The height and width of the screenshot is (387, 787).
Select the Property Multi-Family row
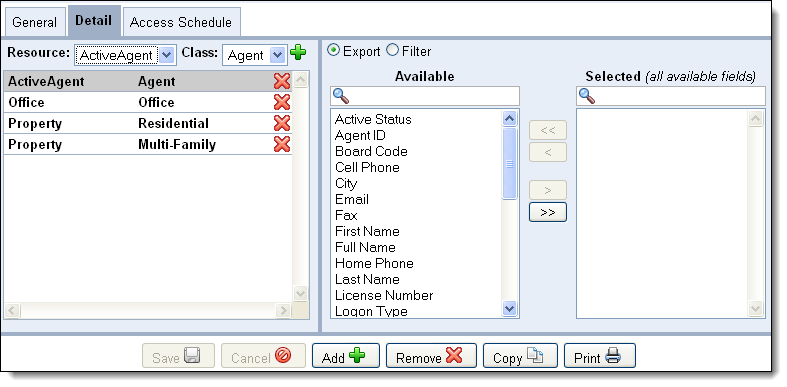click(x=148, y=145)
